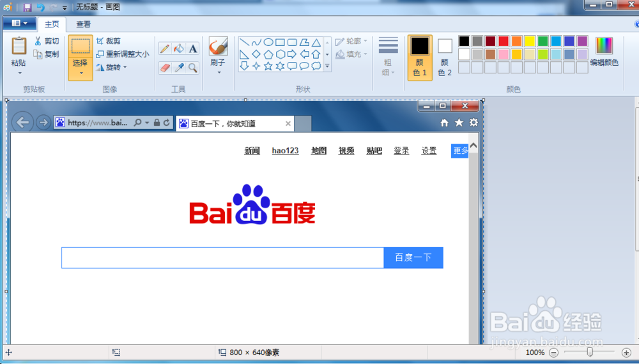The image size is (639, 364).
Task: Click the 百度一下 browser tab in the image
Action: click(x=235, y=123)
